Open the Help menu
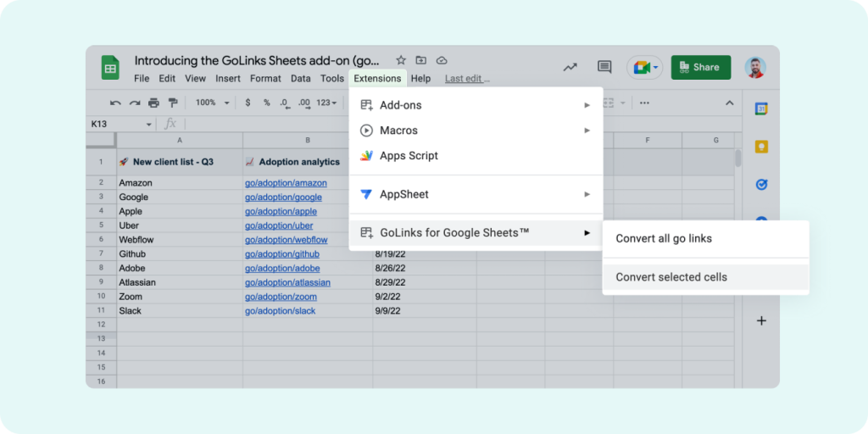The width and height of the screenshot is (868, 434). [x=420, y=79]
